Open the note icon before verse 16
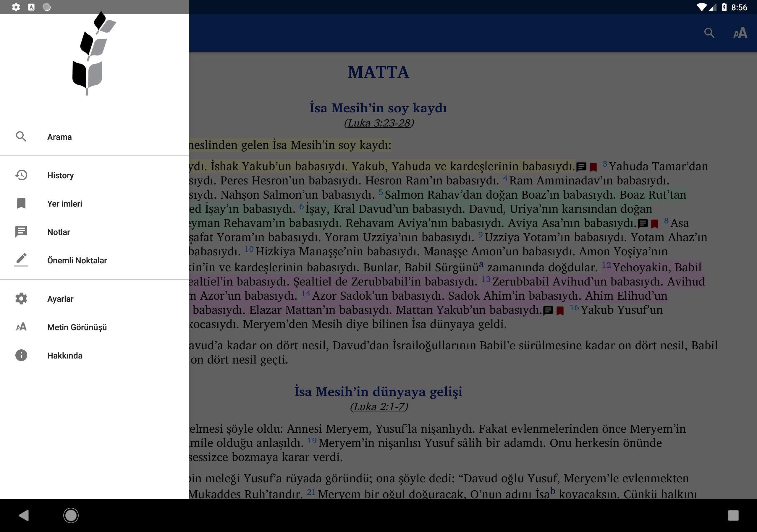The width and height of the screenshot is (757, 532). (548, 311)
